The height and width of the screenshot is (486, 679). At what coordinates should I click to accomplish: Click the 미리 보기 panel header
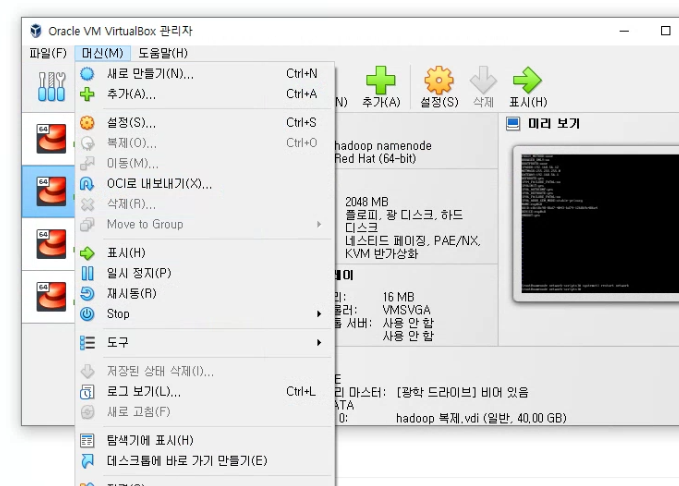553,124
